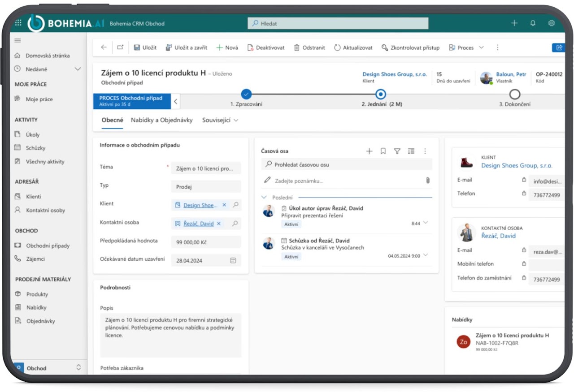Create new record with Nová
This screenshot has width=574, height=392.
click(227, 47)
